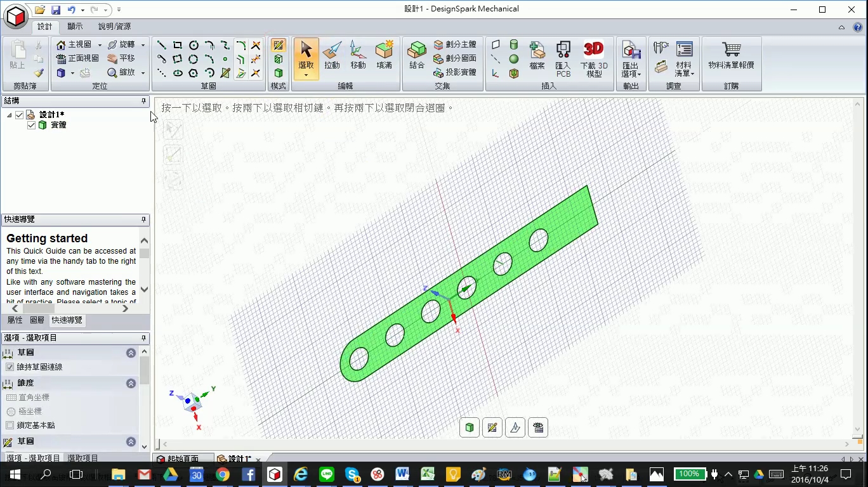Screen dimensions: 868x487
Task: Click the measure caliper icon in 調查
Action: pyautogui.click(x=661, y=48)
